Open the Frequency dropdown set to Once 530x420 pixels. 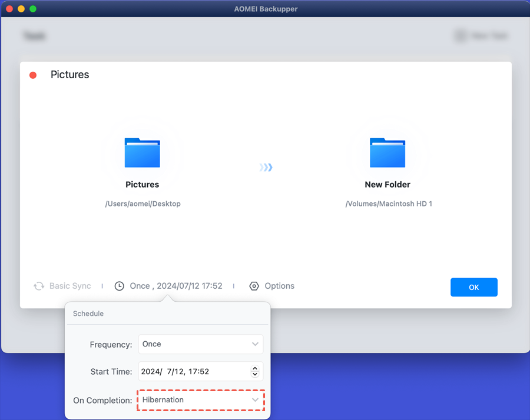200,344
